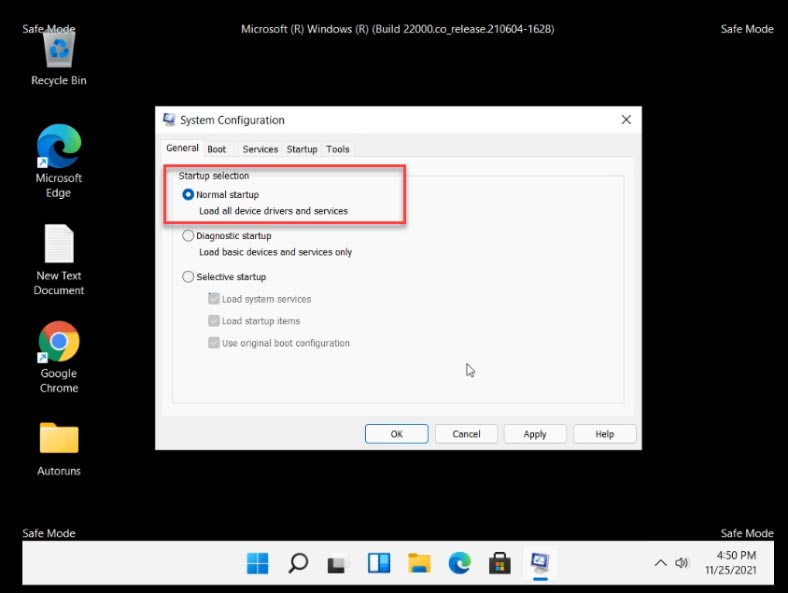Open Task View on the taskbar
The image size is (788, 593).
(x=338, y=564)
